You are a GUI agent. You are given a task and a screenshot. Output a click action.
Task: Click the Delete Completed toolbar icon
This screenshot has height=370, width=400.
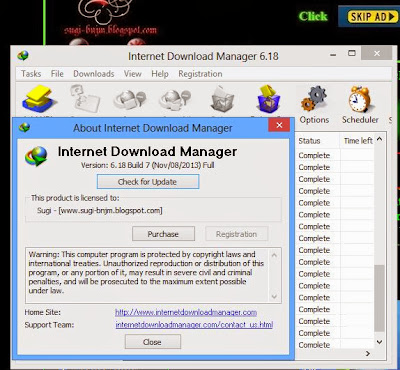(269, 99)
